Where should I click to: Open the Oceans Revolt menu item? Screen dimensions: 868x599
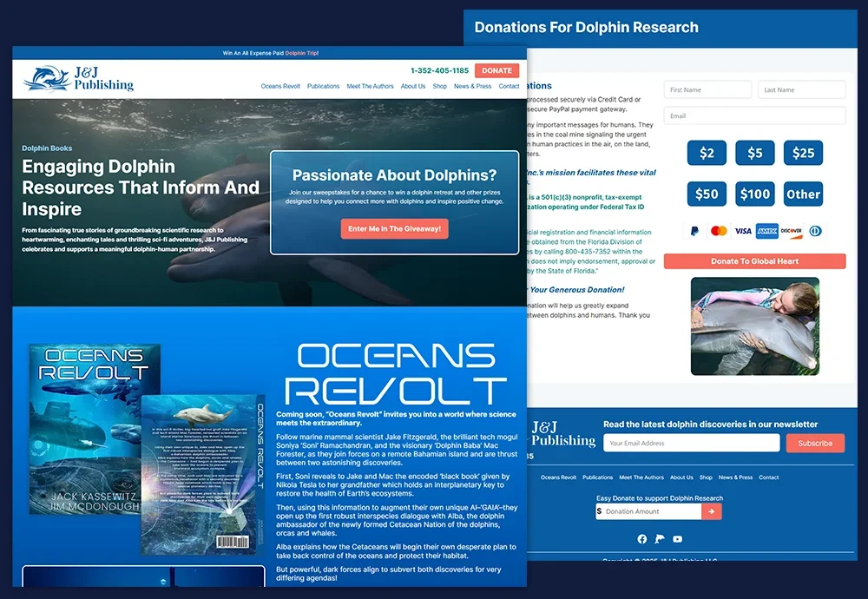(x=280, y=86)
